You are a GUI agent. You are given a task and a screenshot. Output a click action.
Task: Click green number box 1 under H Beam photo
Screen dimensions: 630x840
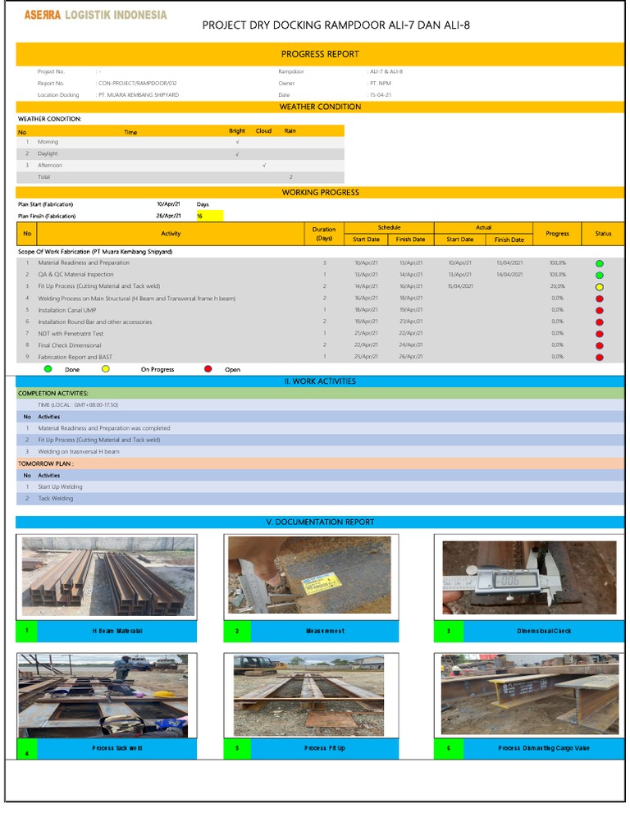pyautogui.click(x=27, y=631)
